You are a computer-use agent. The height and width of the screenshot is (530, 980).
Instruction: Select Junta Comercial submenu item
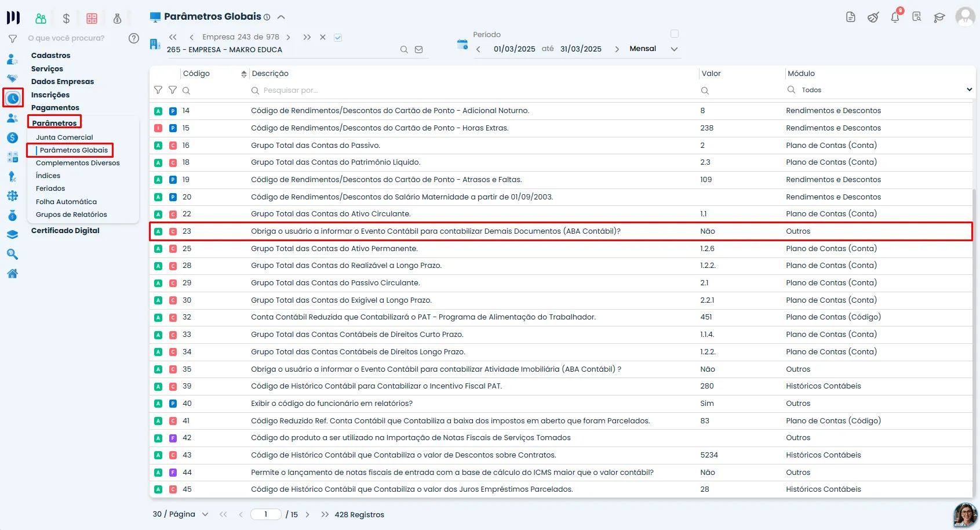tap(64, 137)
